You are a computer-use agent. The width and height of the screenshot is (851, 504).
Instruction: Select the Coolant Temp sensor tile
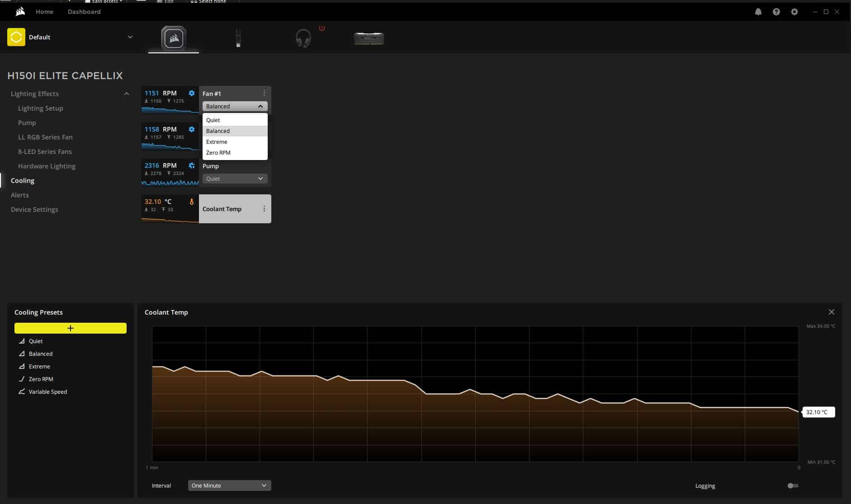point(206,209)
